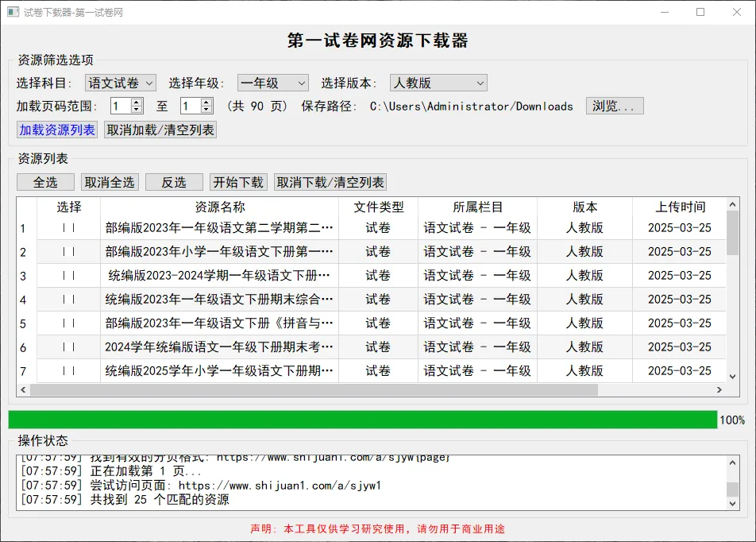This screenshot has width=756, height=542.
Task: Increase the start page number spinner
Action: point(137,102)
